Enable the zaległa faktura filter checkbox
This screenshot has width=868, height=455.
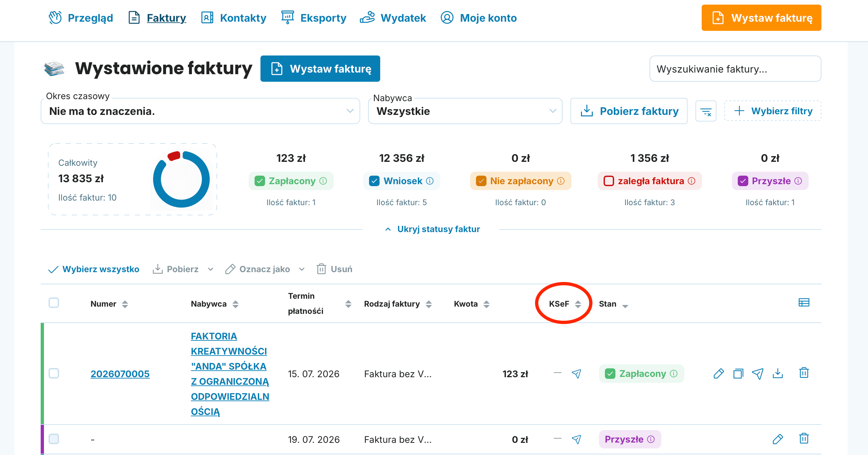609,181
